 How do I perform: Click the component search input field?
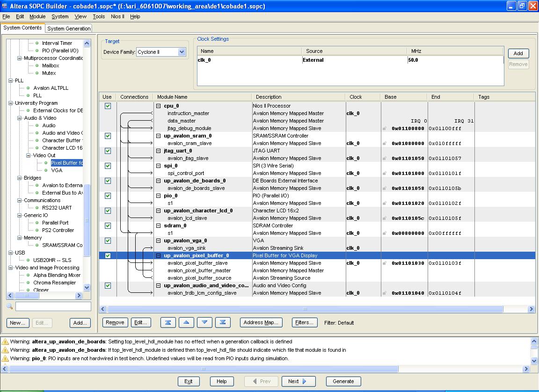[x=53, y=306]
